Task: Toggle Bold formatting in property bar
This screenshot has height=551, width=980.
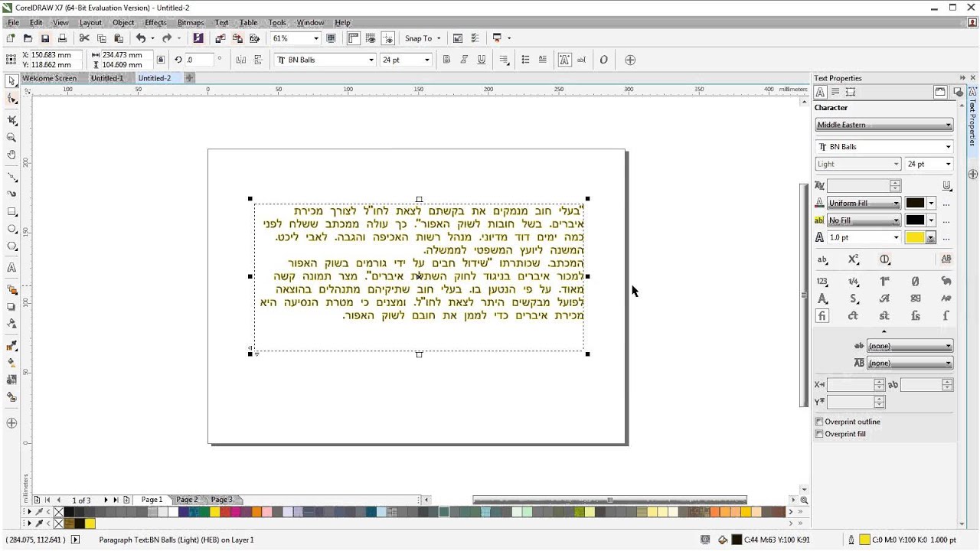Action: coord(446,60)
